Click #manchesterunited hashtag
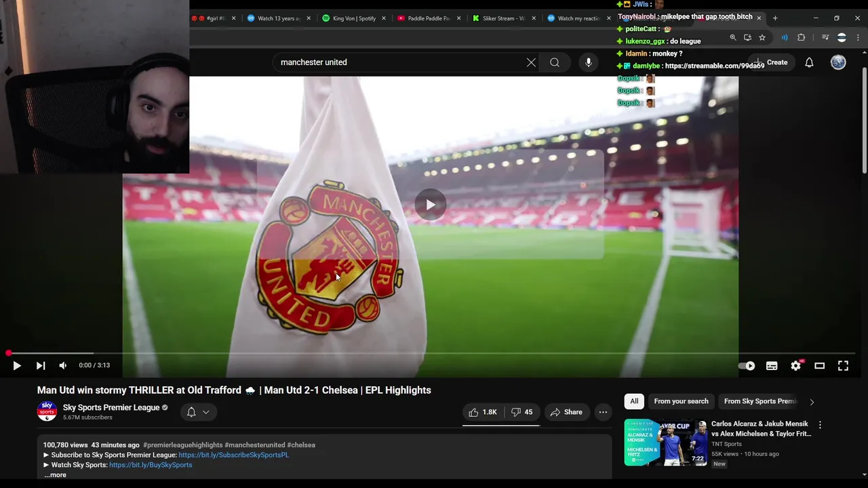The height and width of the screenshot is (488, 868). pos(254,445)
